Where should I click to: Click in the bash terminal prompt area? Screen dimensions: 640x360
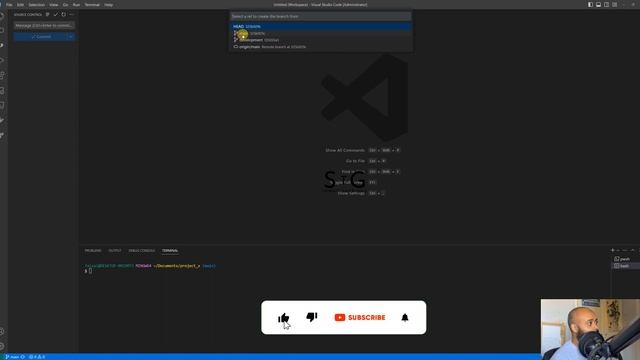(x=90, y=271)
